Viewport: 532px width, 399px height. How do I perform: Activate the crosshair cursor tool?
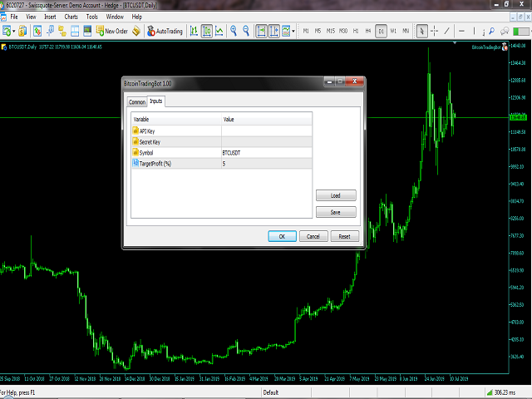(434, 31)
